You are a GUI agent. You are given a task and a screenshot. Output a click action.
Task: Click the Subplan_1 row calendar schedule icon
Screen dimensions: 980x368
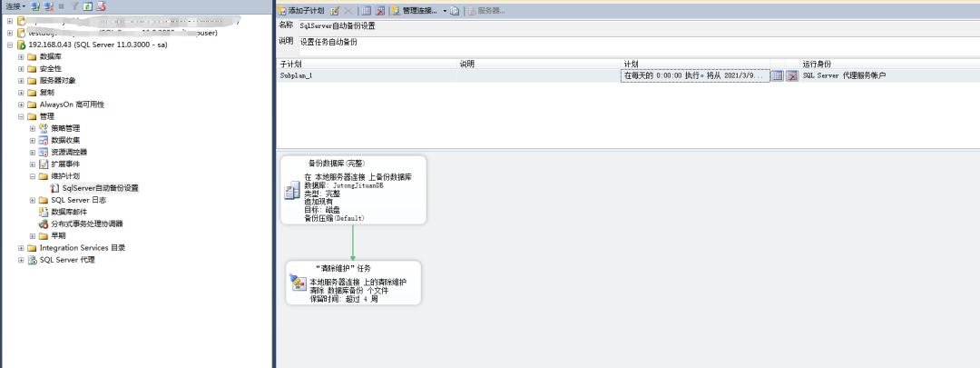point(777,75)
